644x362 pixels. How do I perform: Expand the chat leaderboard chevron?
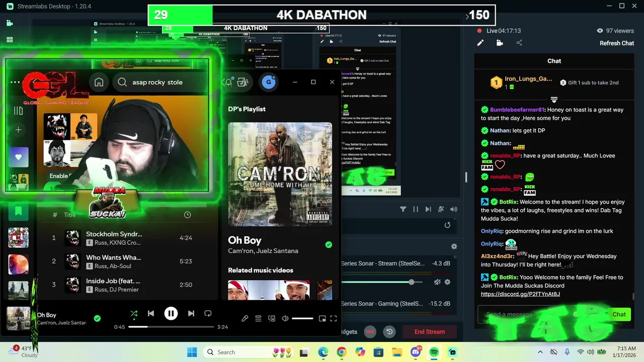(554, 100)
